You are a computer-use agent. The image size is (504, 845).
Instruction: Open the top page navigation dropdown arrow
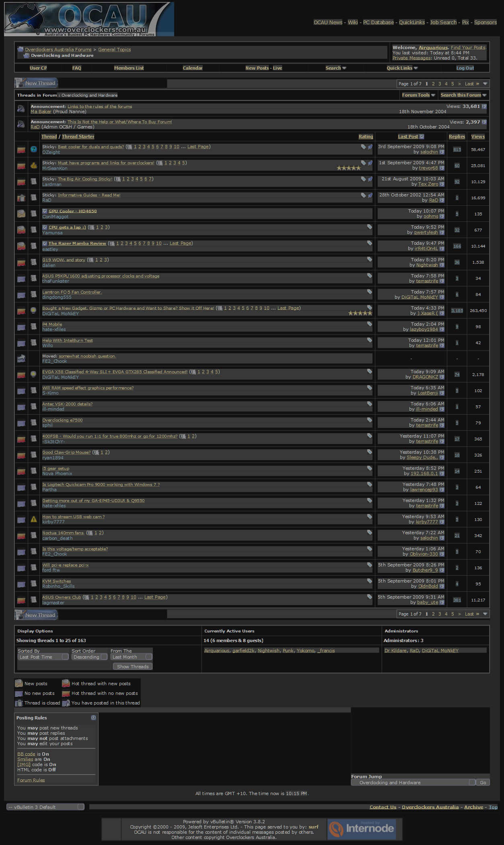[x=485, y=84]
